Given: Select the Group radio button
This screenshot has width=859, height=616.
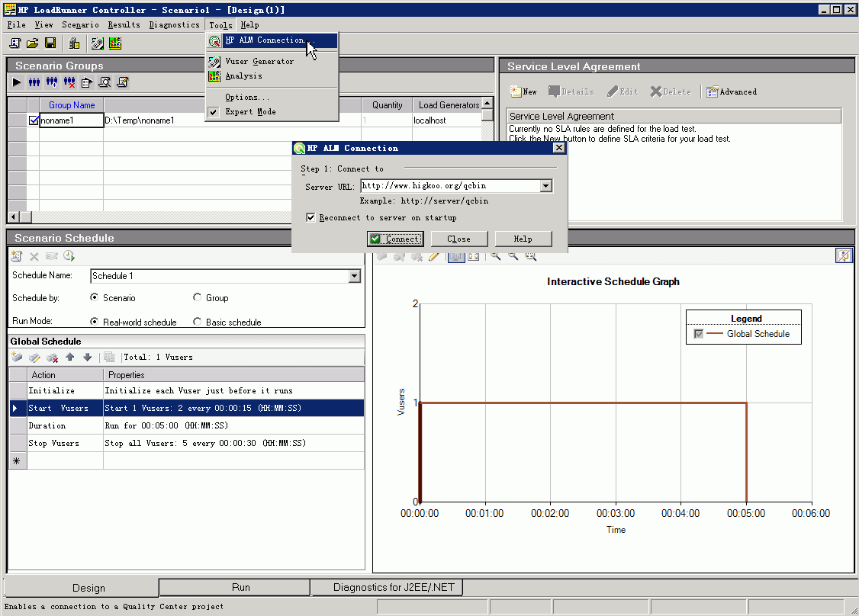Looking at the screenshot, I should (x=198, y=297).
